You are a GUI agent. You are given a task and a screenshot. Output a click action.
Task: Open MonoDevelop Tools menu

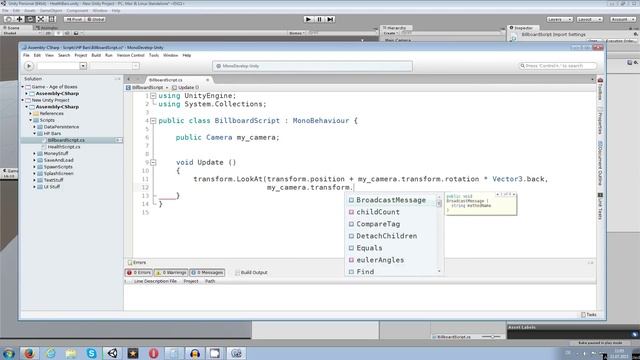(154, 55)
